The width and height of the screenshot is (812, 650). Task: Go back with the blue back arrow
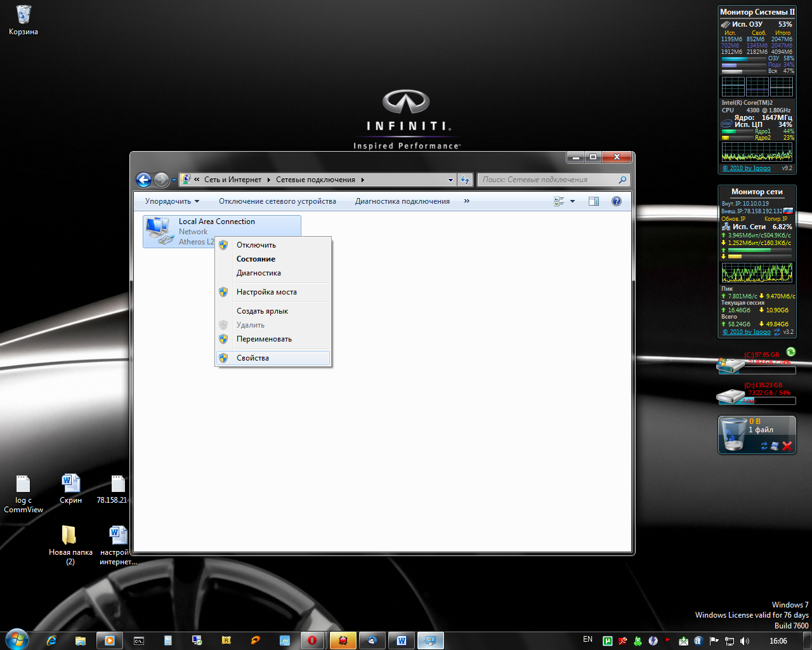point(143,180)
